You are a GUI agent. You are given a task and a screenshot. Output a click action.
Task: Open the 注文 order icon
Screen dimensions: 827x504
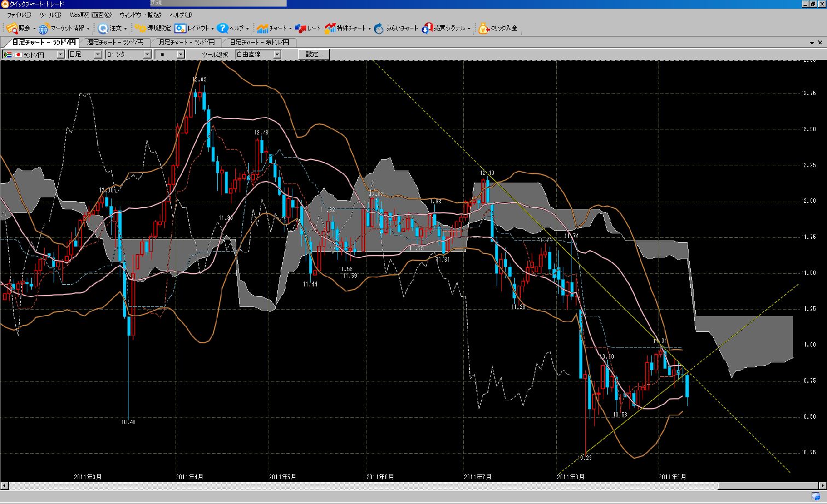[x=103, y=28]
